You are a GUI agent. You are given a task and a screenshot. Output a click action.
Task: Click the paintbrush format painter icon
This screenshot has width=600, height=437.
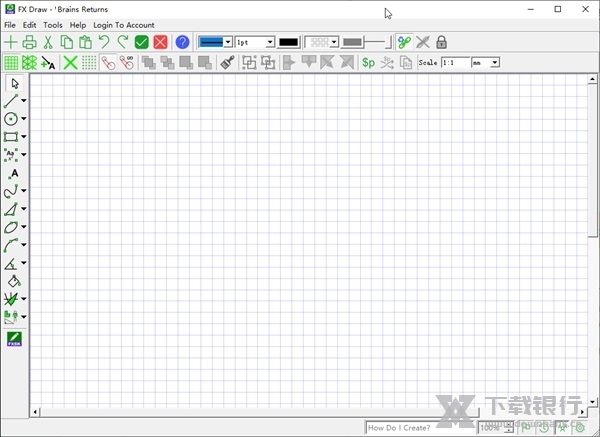pyautogui.click(x=228, y=63)
